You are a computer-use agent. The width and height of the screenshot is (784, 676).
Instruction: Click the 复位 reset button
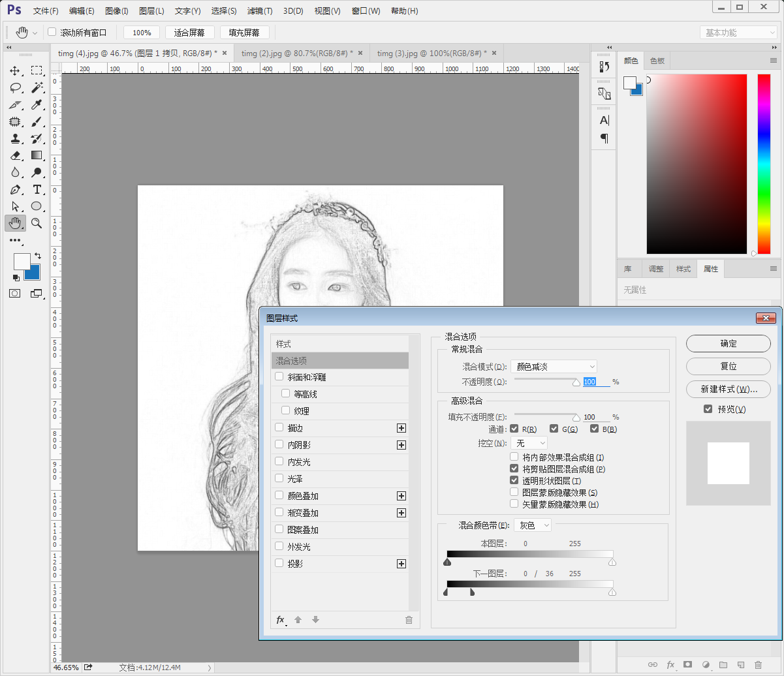pos(729,367)
